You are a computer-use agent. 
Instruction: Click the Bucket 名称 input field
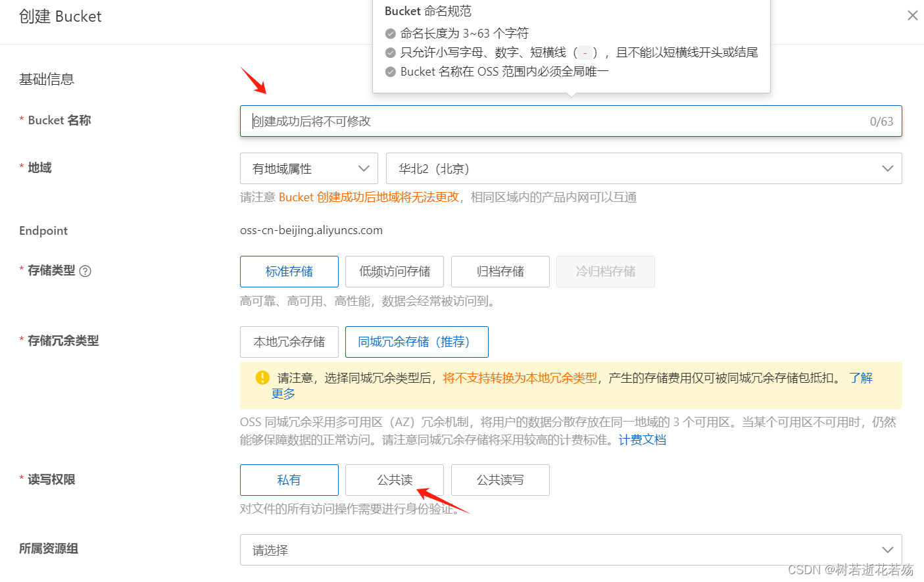pyautogui.click(x=571, y=121)
